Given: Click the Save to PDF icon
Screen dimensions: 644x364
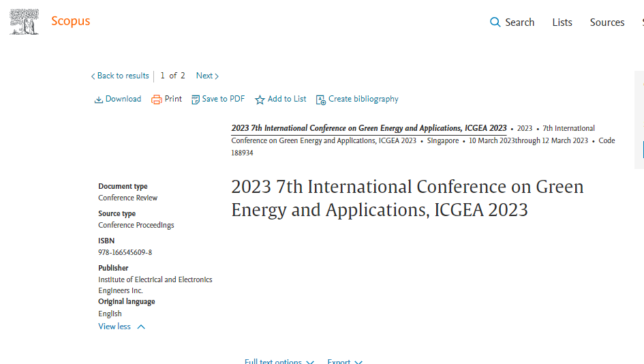Looking at the screenshot, I should pos(196,100).
